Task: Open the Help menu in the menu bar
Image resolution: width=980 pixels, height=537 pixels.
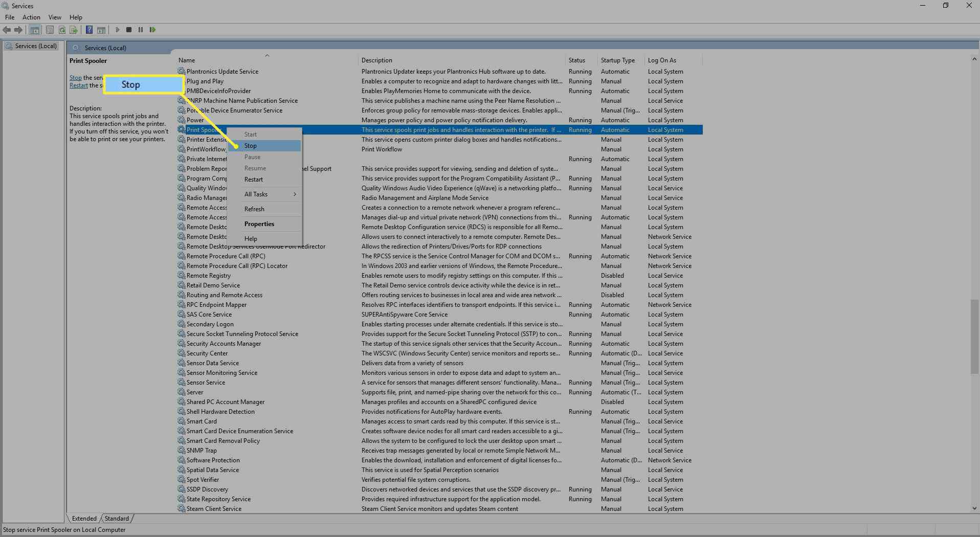Action: click(76, 17)
